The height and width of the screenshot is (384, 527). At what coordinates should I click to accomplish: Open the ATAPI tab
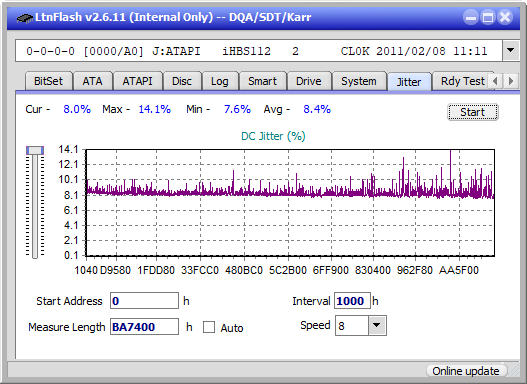137,81
